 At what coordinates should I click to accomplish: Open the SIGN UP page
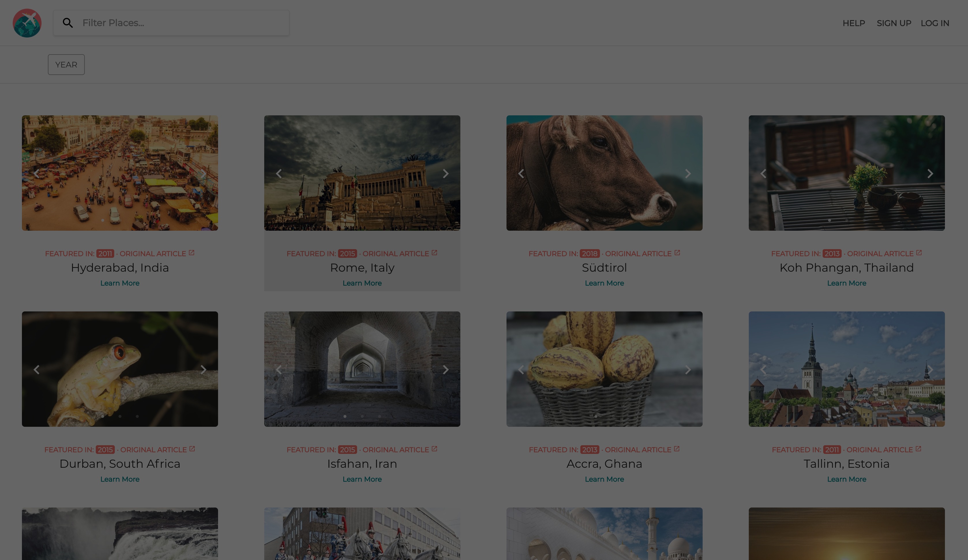pyautogui.click(x=894, y=23)
